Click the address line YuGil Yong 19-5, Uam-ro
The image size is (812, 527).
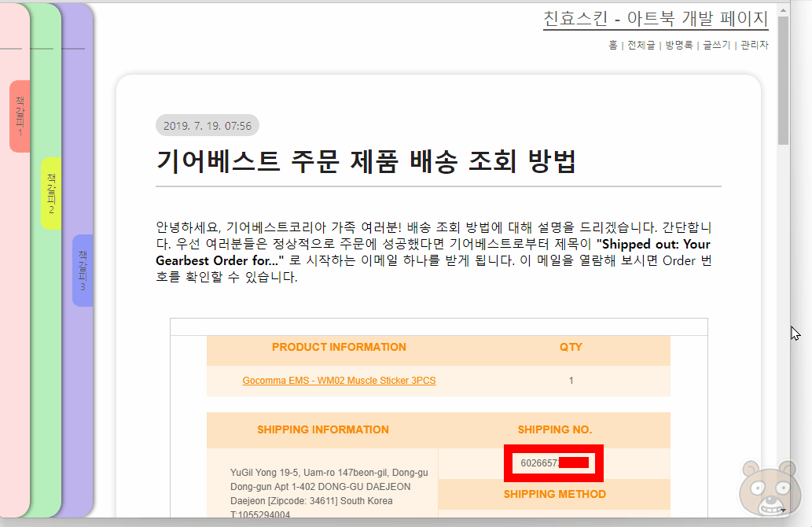coord(329,473)
